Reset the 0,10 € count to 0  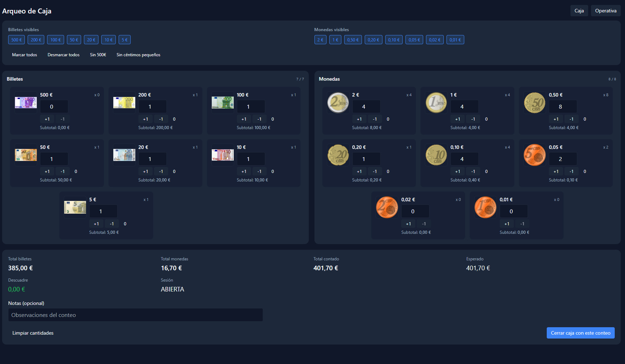tap(486, 172)
